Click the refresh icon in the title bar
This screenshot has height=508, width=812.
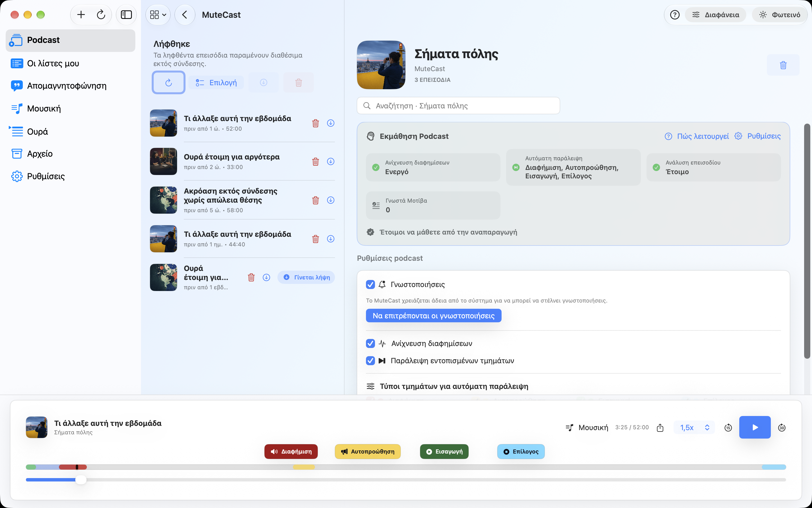101,15
